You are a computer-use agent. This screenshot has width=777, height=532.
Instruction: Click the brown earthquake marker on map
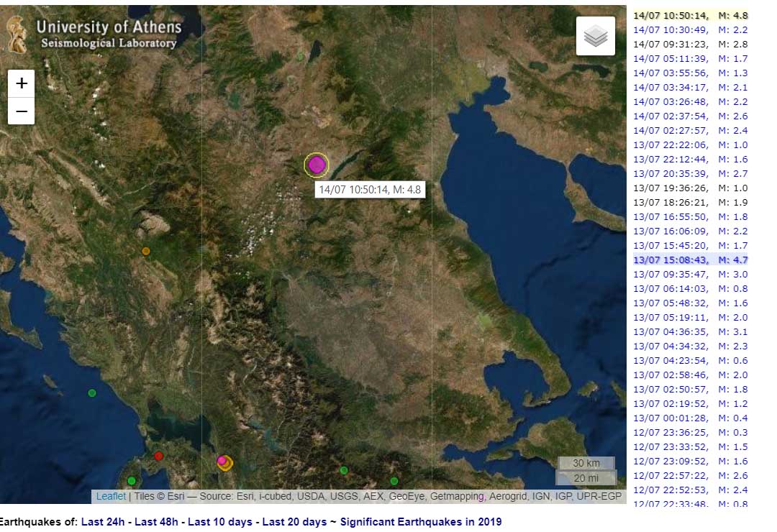[146, 251]
